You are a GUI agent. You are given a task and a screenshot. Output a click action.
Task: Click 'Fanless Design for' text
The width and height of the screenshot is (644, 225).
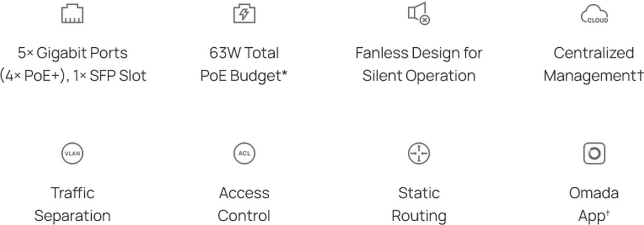419,53
